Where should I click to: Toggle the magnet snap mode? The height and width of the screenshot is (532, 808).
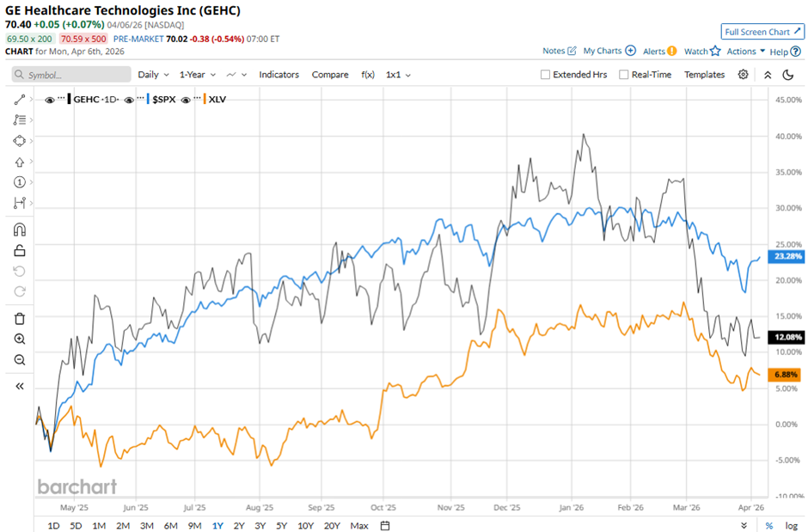coord(19,229)
